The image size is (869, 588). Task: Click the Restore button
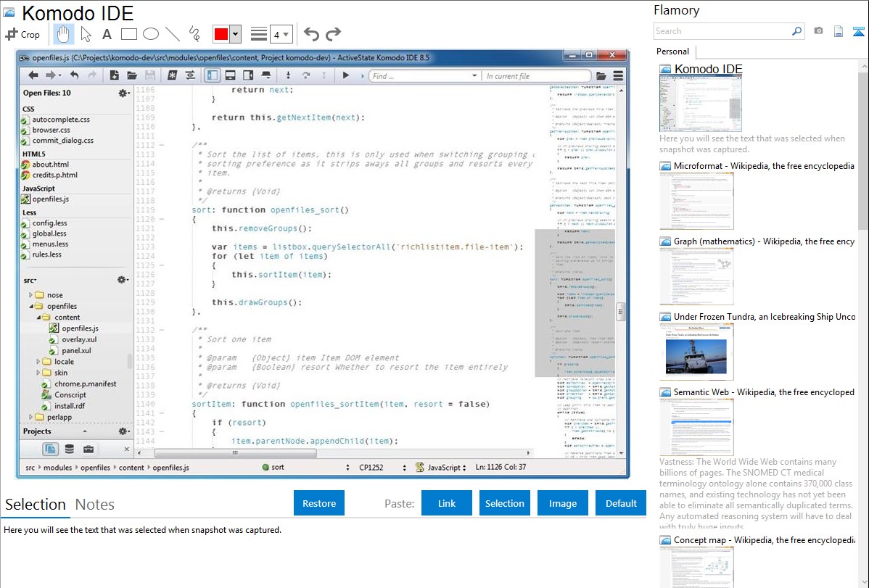click(x=319, y=503)
